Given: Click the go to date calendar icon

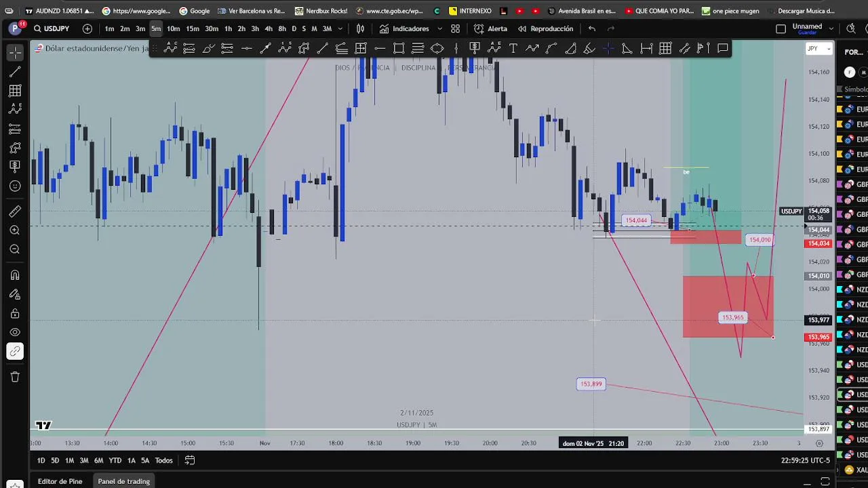Looking at the screenshot, I should tap(190, 460).
